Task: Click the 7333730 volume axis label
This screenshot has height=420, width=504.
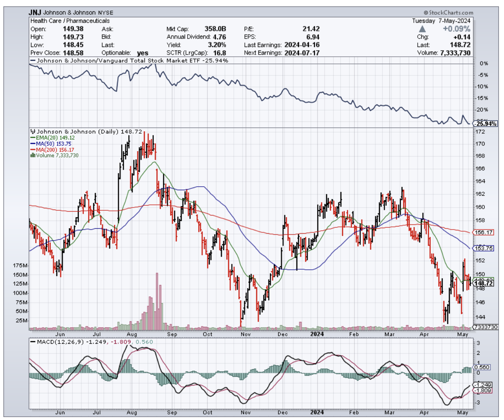Action: click(484, 327)
